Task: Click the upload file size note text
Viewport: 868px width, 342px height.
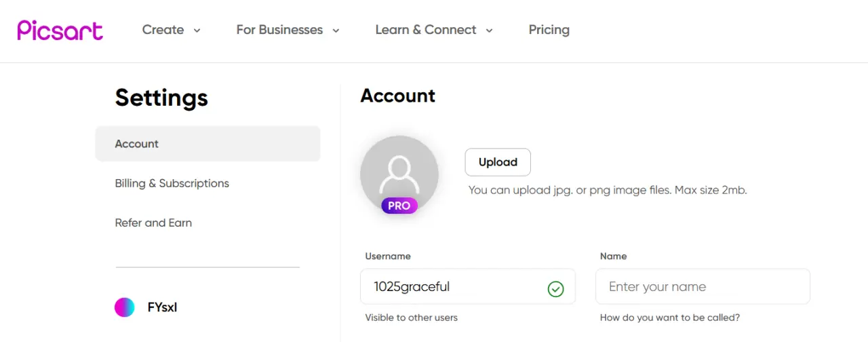Action: coord(608,190)
